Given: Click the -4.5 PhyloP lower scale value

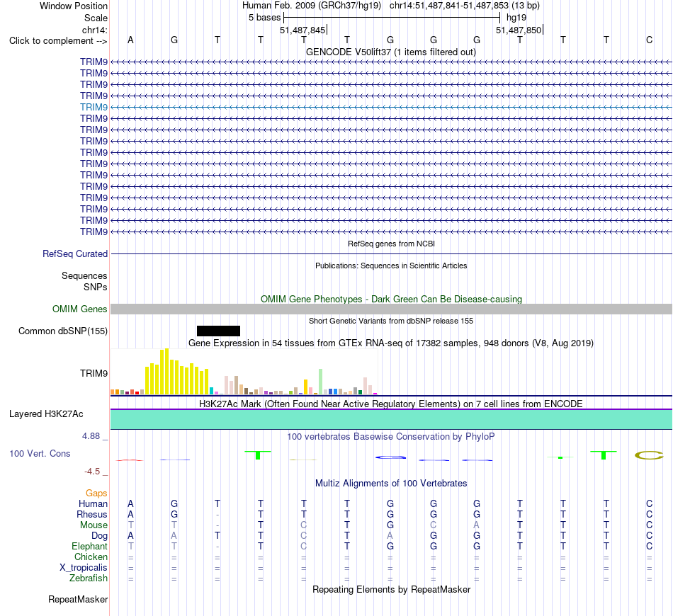Looking at the screenshot, I should (92, 472).
